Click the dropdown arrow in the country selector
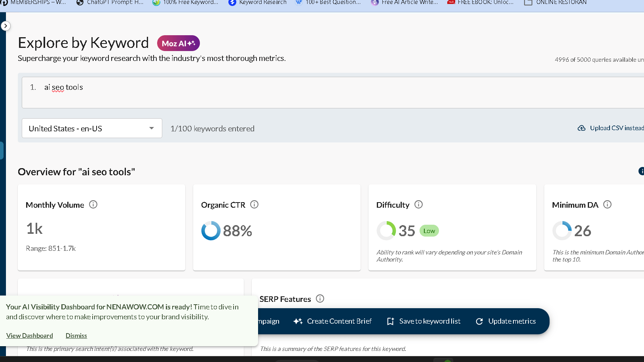Screen dimensions: 644x362 [151, 128]
